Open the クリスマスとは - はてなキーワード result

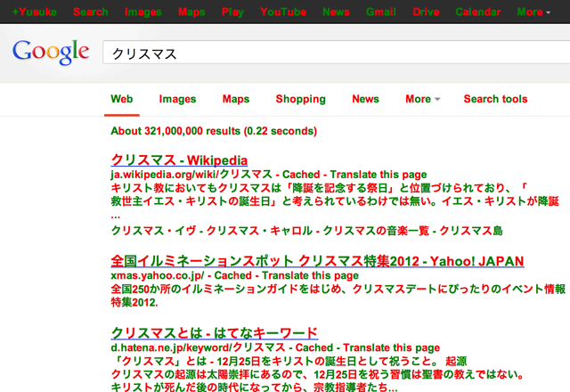click(215, 333)
